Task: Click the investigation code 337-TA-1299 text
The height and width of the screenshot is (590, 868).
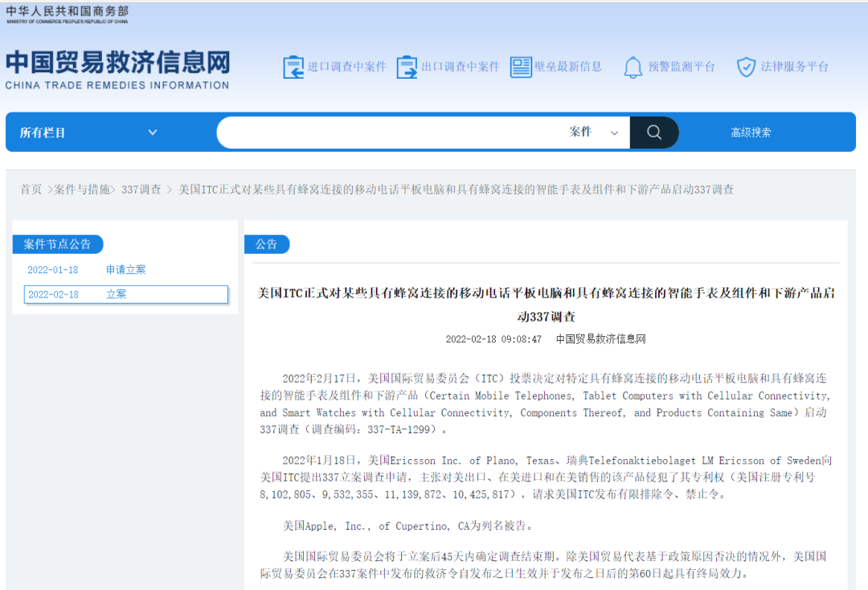Action: [x=399, y=429]
